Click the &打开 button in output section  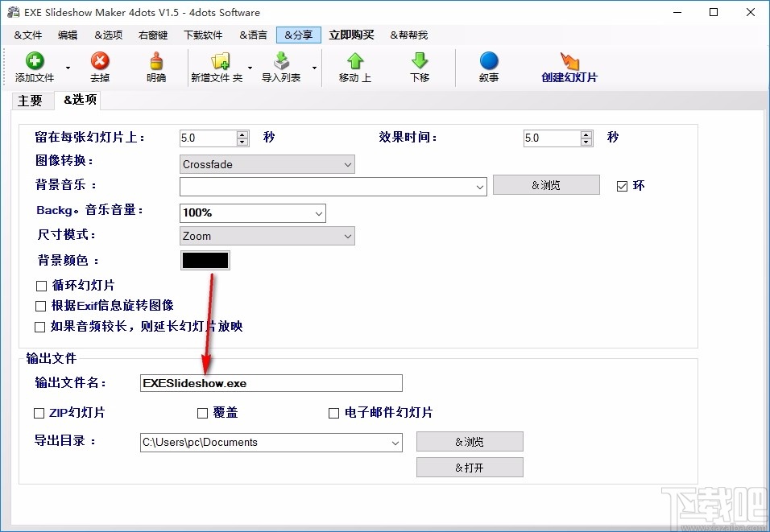point(470,467)
